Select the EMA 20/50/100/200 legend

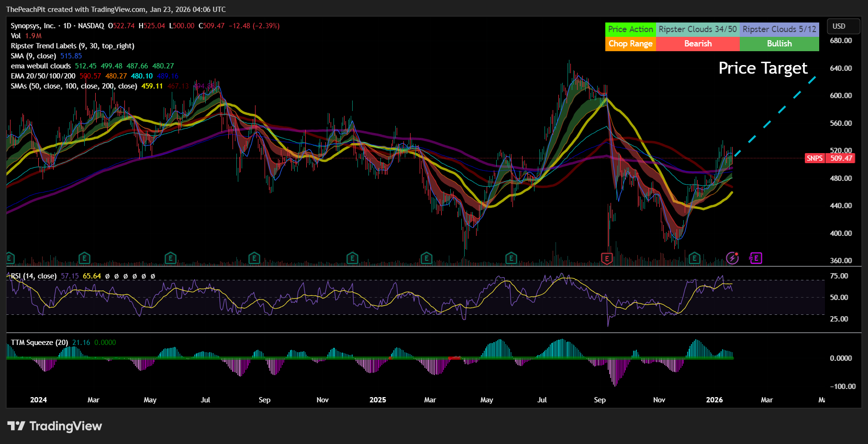[x=43, y=76]
